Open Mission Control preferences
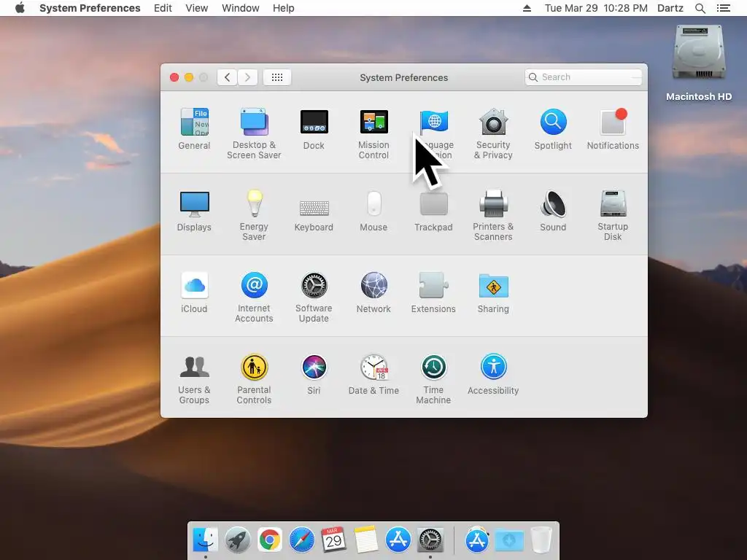 click(x=373, y=133)
